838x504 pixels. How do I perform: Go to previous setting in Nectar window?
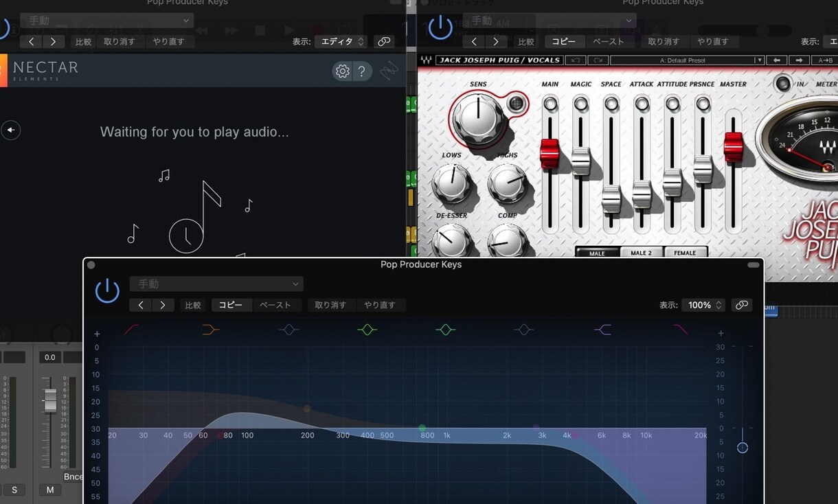tap(31, 41)
